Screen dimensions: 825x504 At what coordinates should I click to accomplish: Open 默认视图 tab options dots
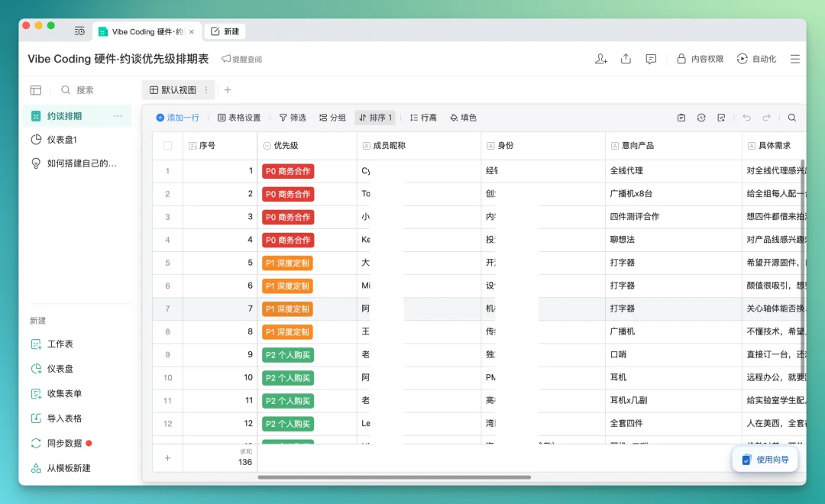(206, 90)
